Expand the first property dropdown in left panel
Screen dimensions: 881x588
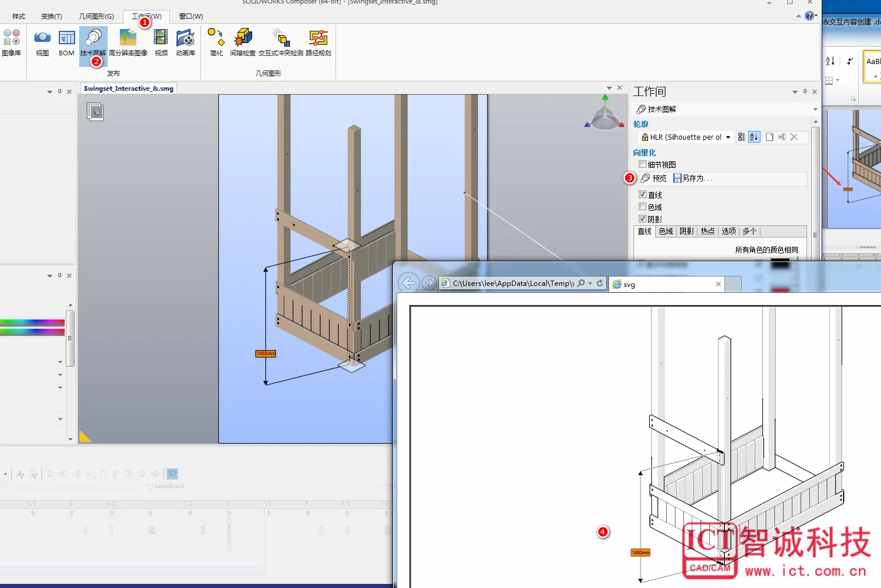coord(60,362)
